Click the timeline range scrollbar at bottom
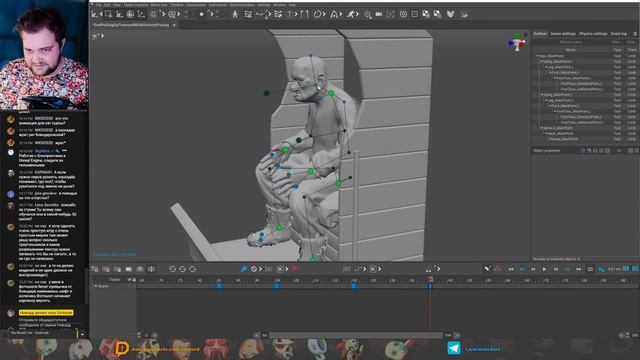The width and height of the screenshot is (640, 360). tap(356, 335)
